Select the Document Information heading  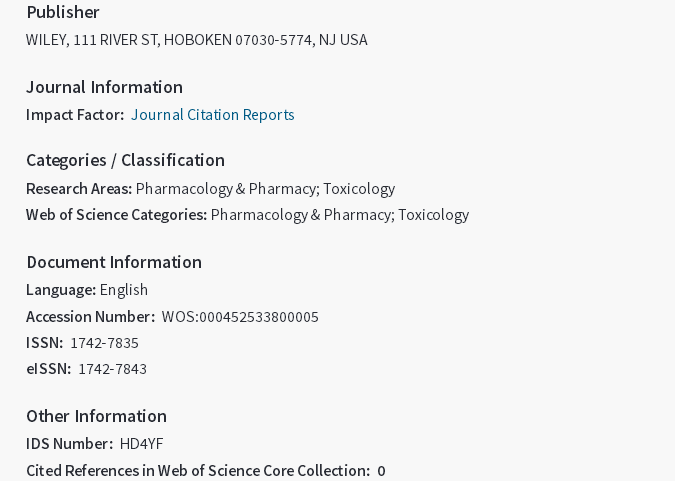[114, 262]
